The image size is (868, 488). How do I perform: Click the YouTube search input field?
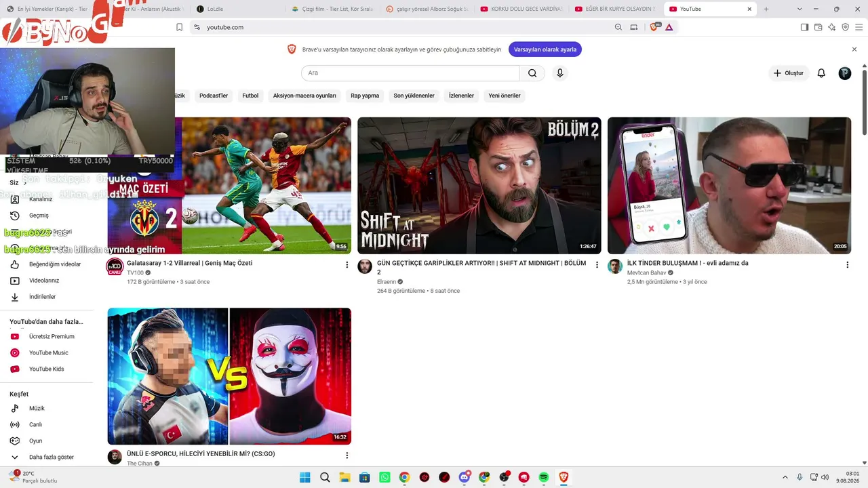pos(410,73)
